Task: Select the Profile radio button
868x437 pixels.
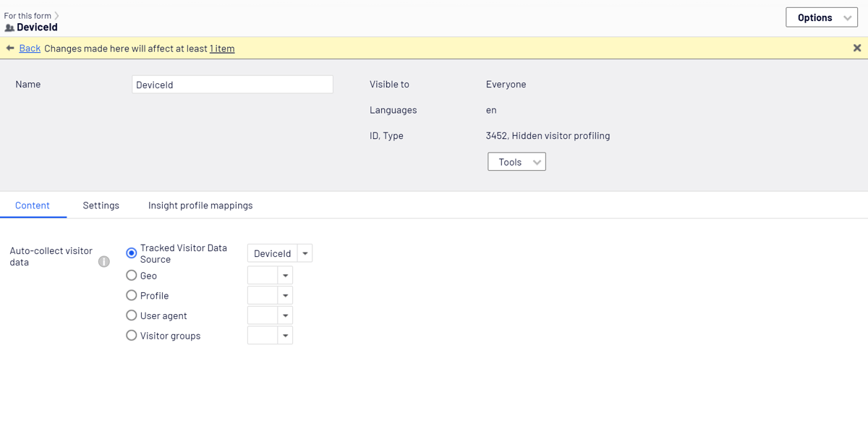Action: pos(132,295)
